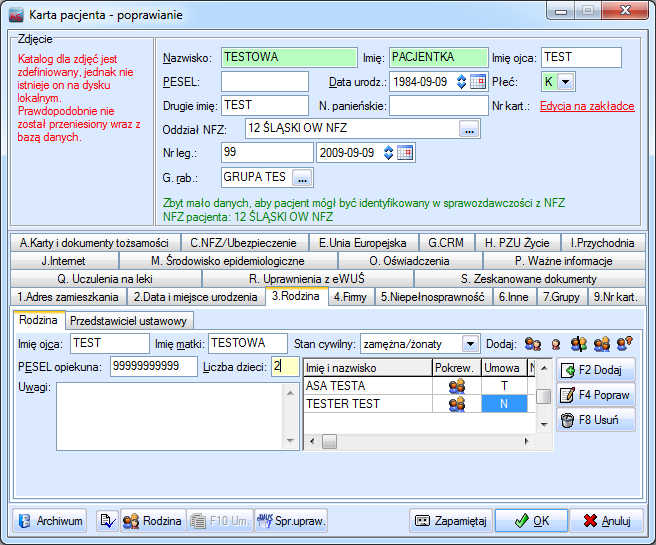This screenshot has width=656, height=545.
Task: Click the PESEL opiekuna input field
Action: (154, 367)
